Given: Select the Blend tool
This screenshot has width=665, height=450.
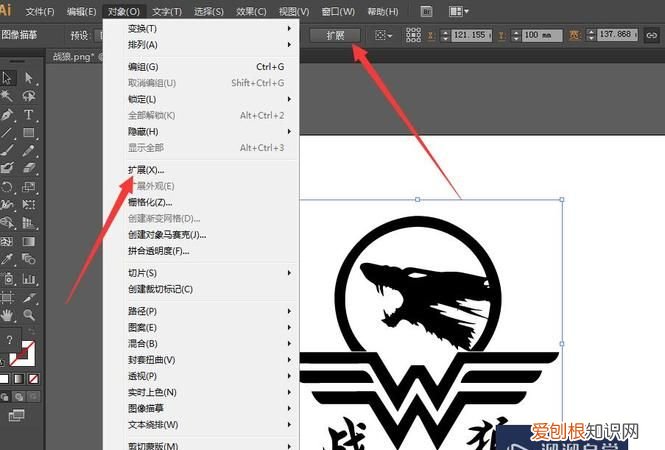Looking at the screenshot, I should pyautogui.click(x=29, y=259).
